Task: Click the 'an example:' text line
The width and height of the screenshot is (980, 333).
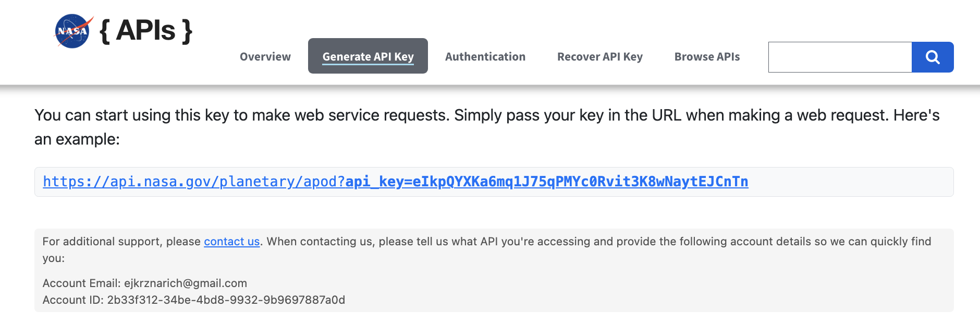Action: pyautogui.click(x=77, y=139)
